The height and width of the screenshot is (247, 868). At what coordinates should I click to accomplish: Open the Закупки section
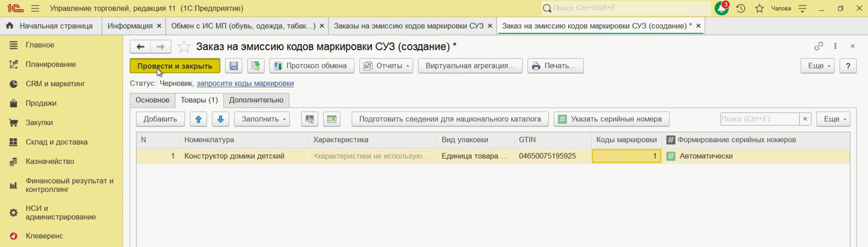(x=39, y=123)
